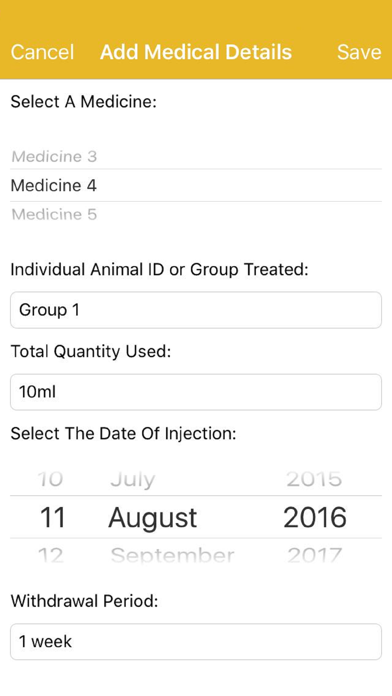Screen dimensions: 392x696
Task: Tap the Select A Medicine label
Action: point(83,102)
